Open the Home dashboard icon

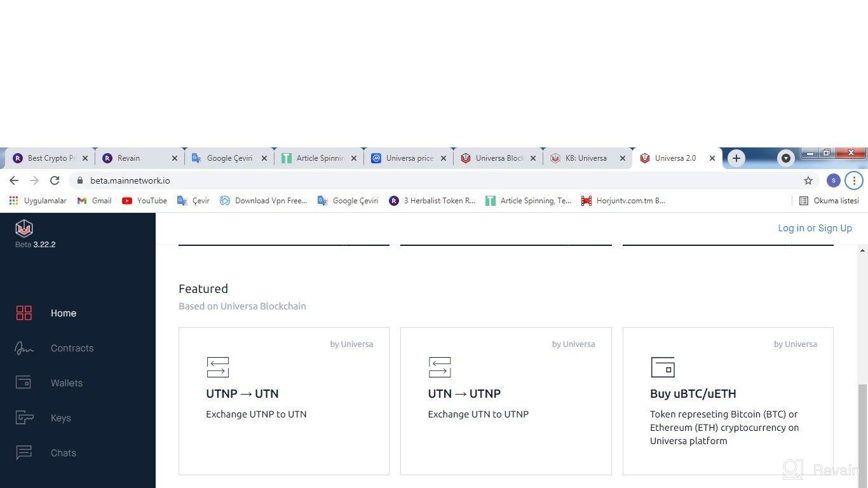pos(24,313)
